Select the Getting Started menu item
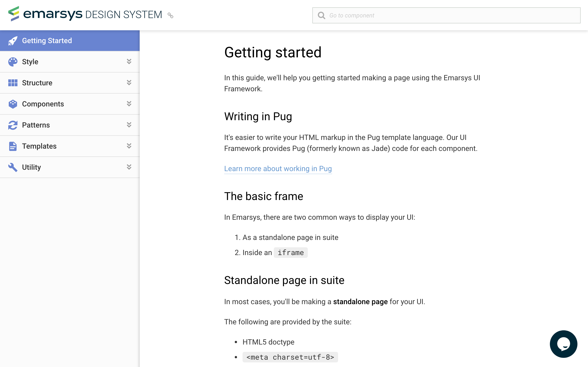This screenshot has width=588, height=367. click(47, 41)
